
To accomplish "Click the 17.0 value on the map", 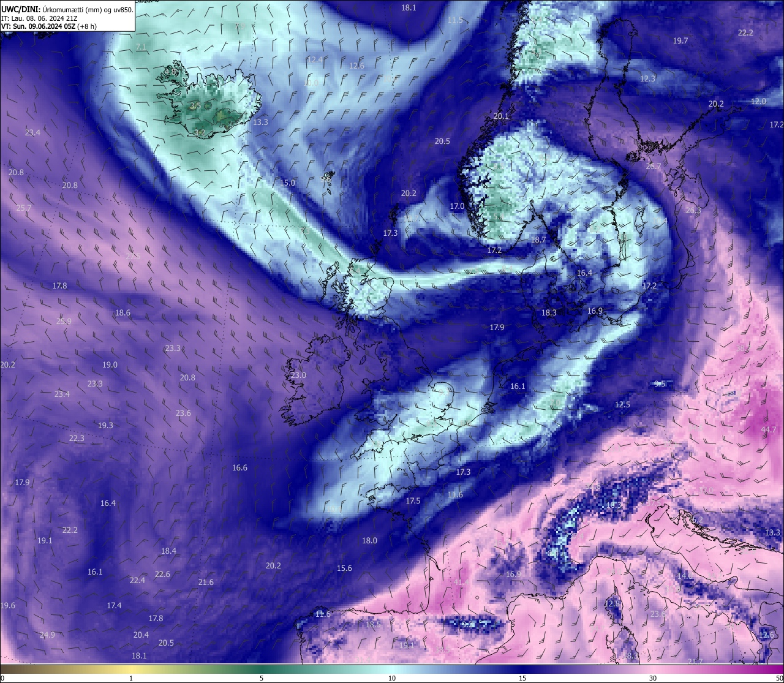I will [x=457, y=206].
